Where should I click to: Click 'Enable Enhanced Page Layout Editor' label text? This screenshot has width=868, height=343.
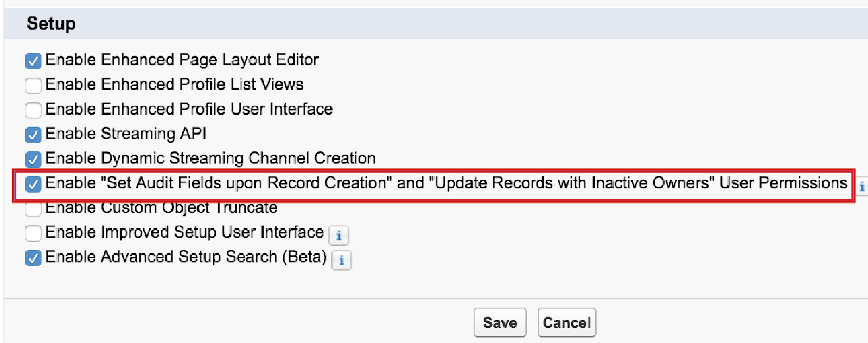tap(182, 59)
